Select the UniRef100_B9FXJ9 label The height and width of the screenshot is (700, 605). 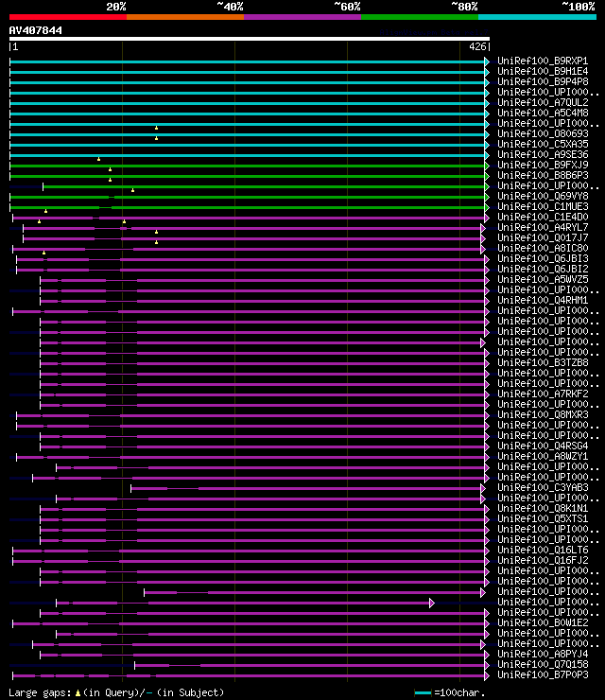(543, 166)
